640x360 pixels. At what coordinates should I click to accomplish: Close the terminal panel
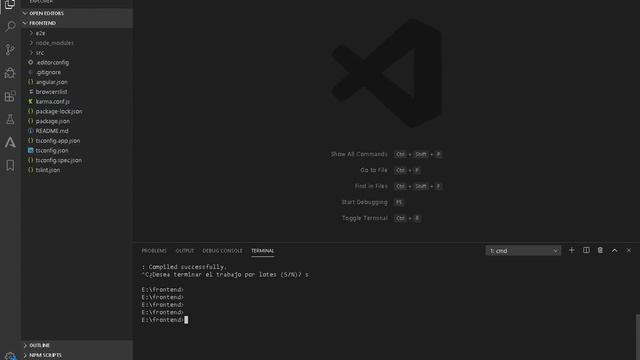point(629,250)
